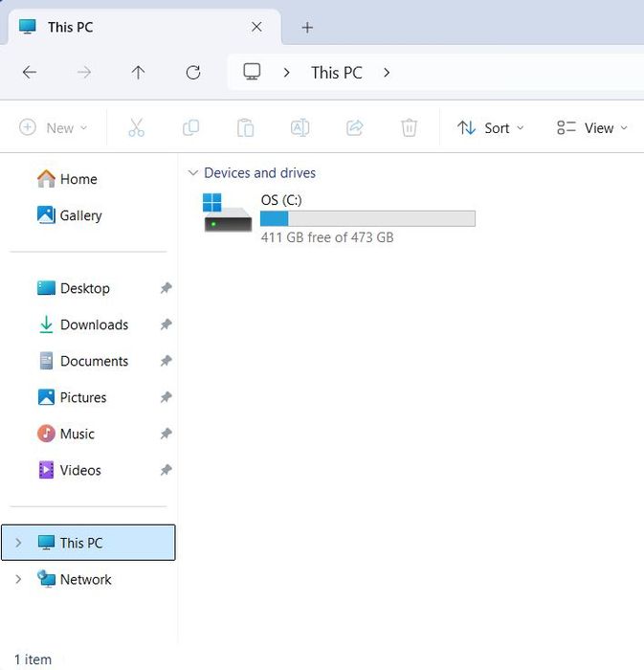This screenshot has height=670, width=644.
Task: Collapse the Devices and drives group
Action: click(x=193, y=172)
